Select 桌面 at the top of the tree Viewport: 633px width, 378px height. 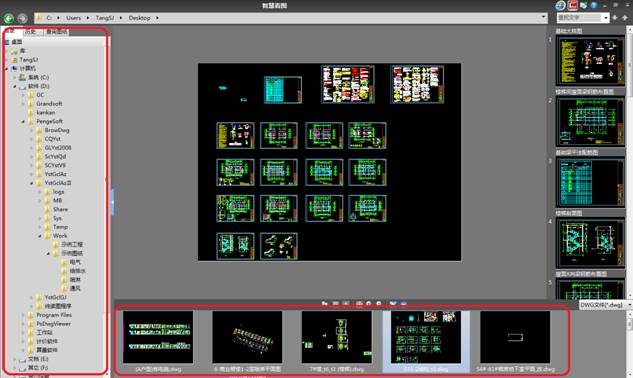17,42
